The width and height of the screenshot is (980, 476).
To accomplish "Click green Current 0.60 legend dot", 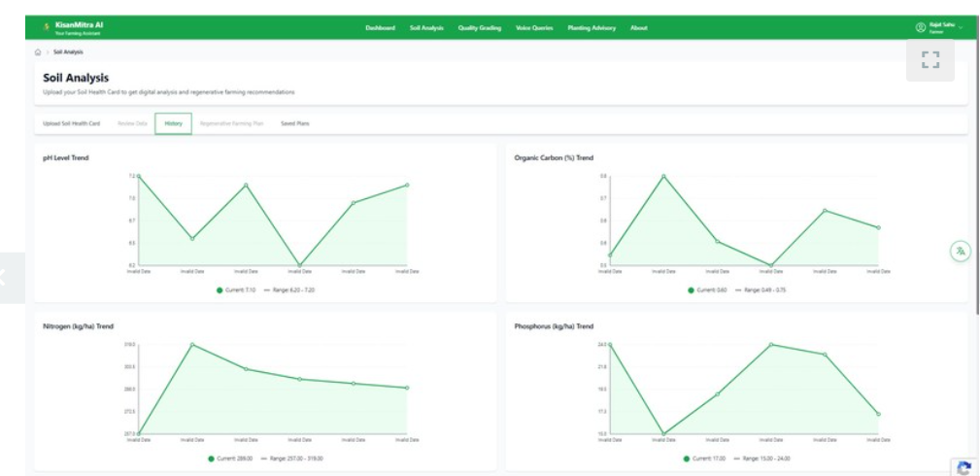I will (x=691, y=290).
